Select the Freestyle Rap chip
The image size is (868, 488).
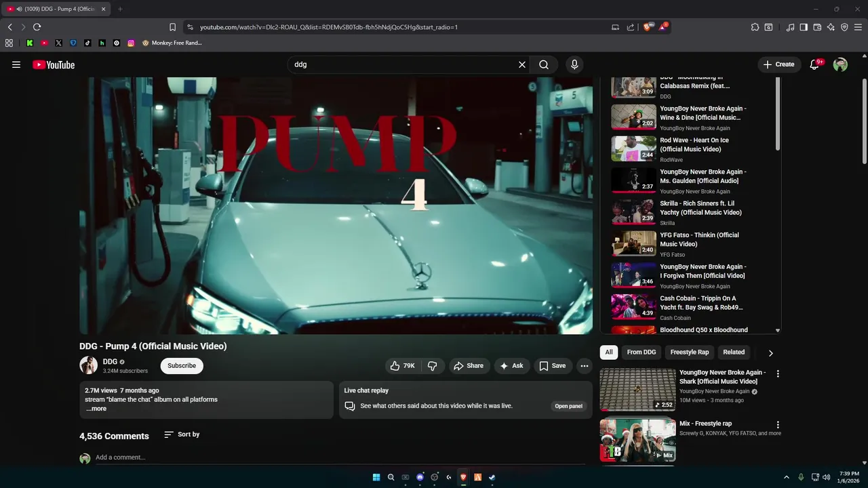point(690,352)
